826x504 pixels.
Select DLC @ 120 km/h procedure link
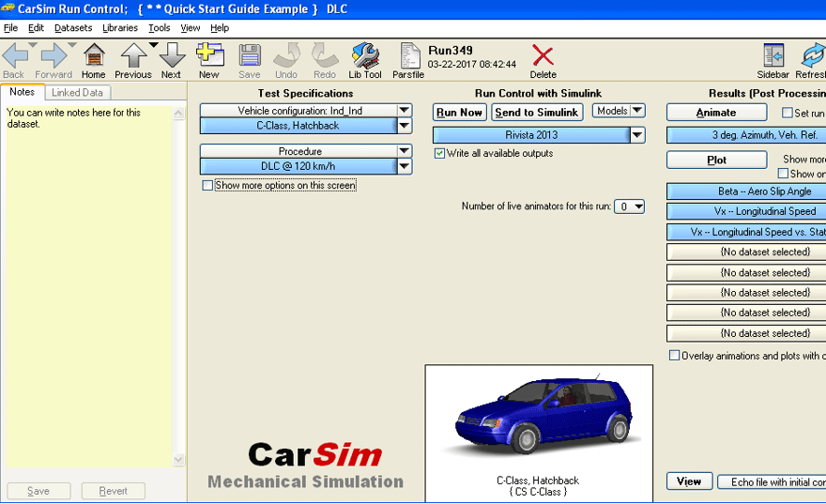click(x=298, y=166)
